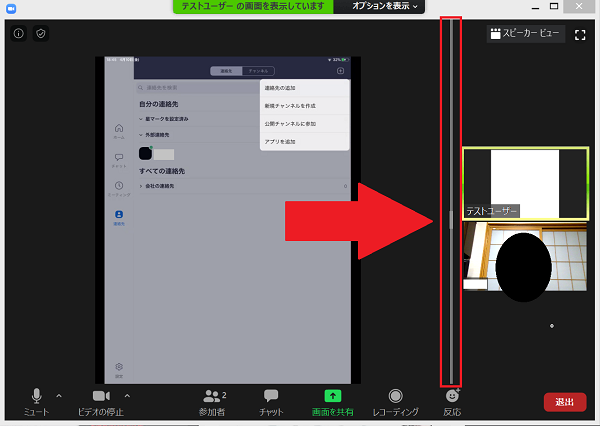600x426 pixels.
Task: Select the blue 連絡先 sidebar icon
Action: 119,217
